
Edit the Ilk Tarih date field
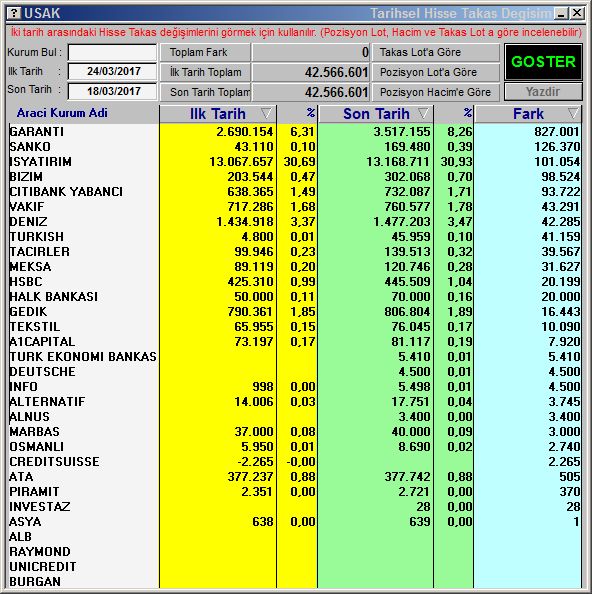(x=112, y=72)
